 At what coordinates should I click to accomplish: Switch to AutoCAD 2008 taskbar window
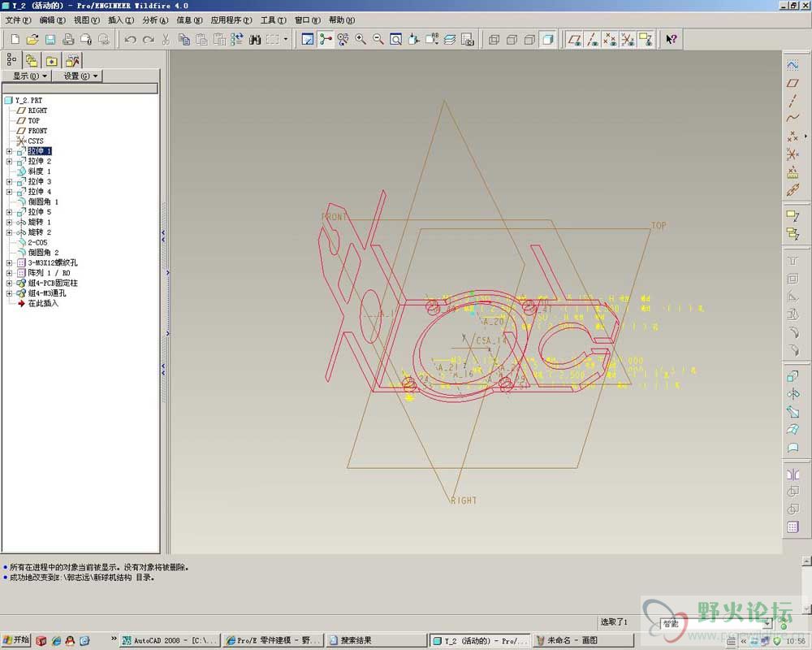pyautogui.click(x=170, y=641)
